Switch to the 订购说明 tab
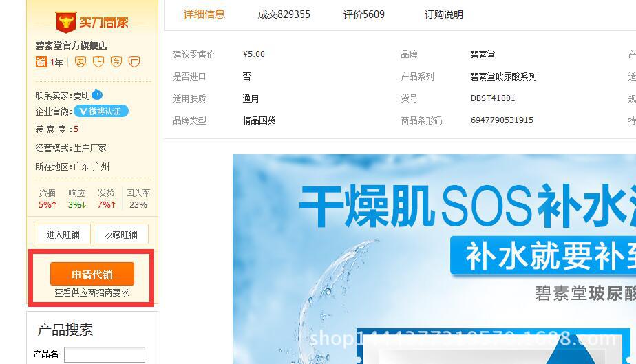 (x=444, y=14)
